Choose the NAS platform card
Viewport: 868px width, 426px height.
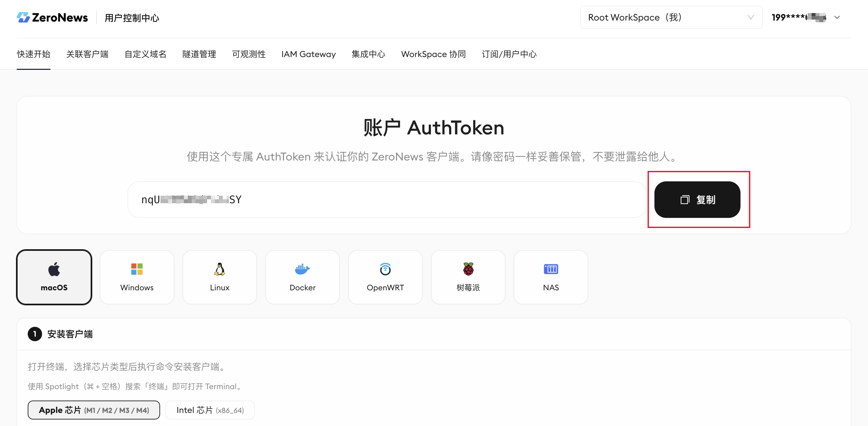551,277
